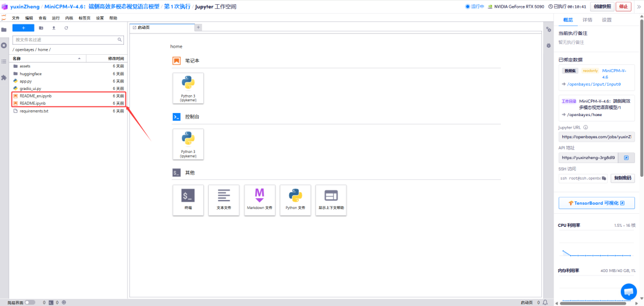Click the info icon next to Jupyter URL
Image resolution: width=644 pixels, height=306 pixels.
coord(586,127)
